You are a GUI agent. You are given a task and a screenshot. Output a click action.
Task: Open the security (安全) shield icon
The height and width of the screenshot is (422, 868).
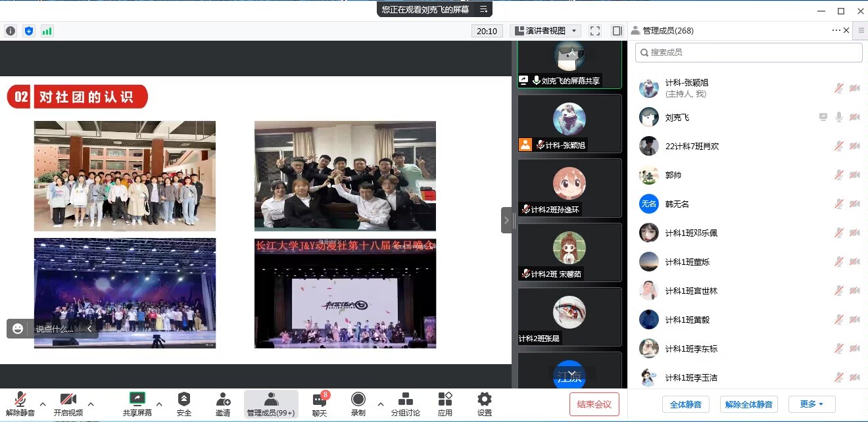(184, 400)
